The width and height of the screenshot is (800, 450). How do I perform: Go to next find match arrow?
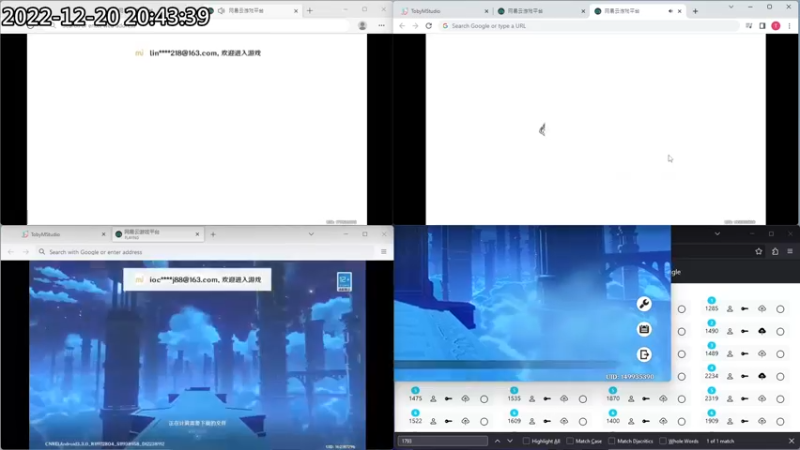pyautogui.click(x=510, y=441)
